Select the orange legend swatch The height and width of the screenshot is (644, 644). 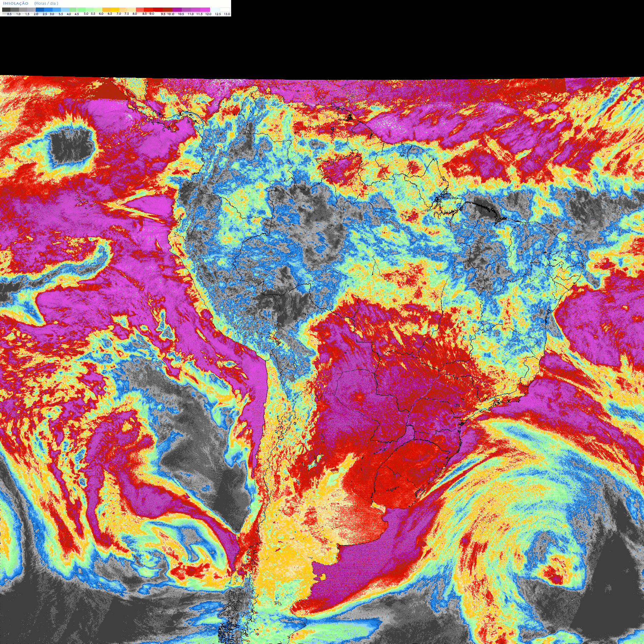click(x=107, y=10)
